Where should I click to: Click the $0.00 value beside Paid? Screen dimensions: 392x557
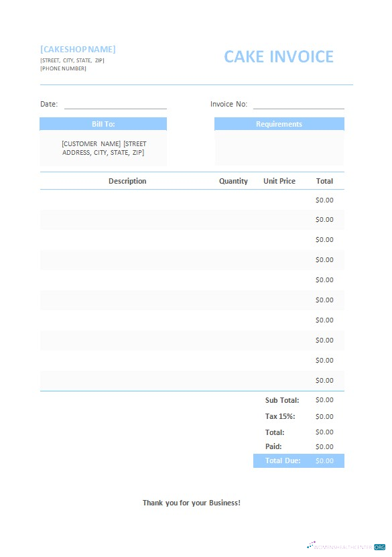[x=324, y=446]
